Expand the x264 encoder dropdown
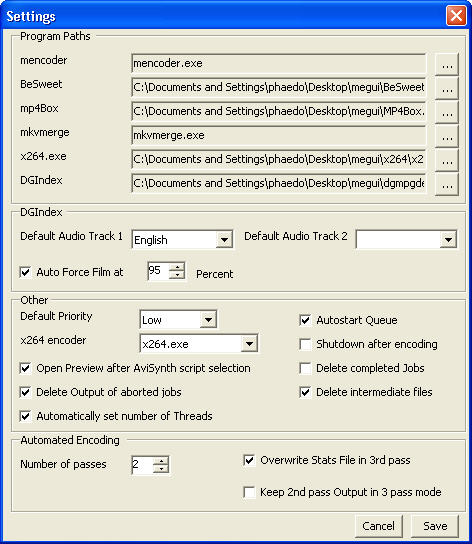 click(249, 343)
